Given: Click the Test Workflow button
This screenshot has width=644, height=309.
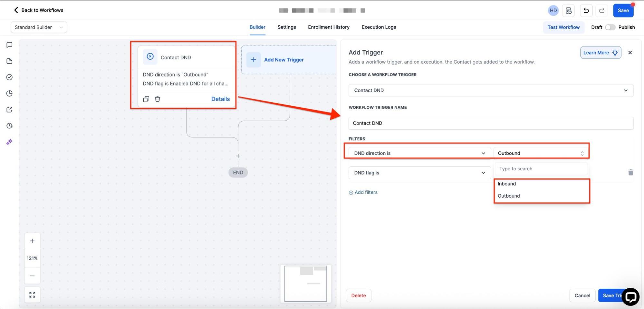Looking at the screenshot, I should (563, 27).
